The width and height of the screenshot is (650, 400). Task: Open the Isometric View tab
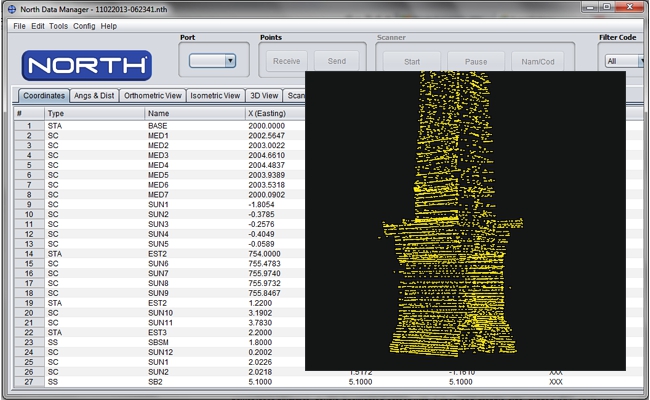215,96
